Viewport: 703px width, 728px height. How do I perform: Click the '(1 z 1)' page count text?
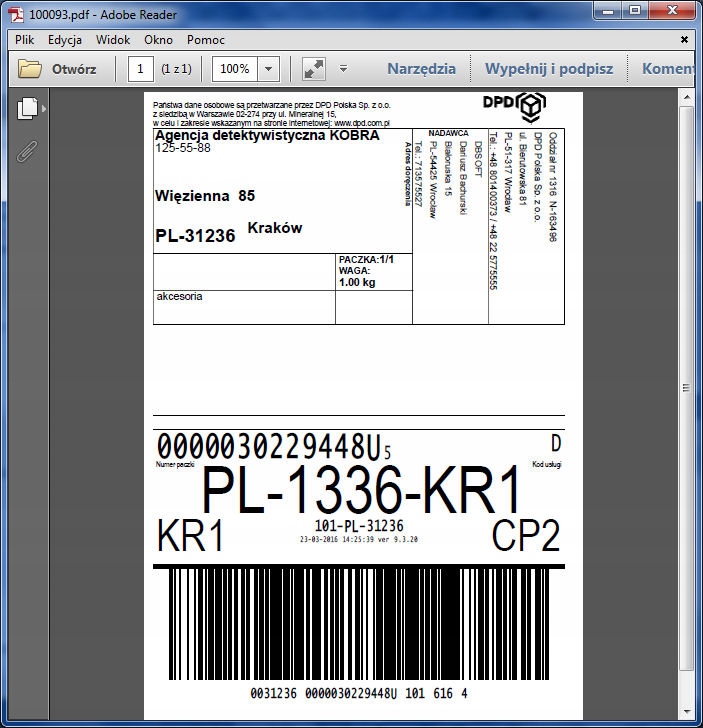176,69
